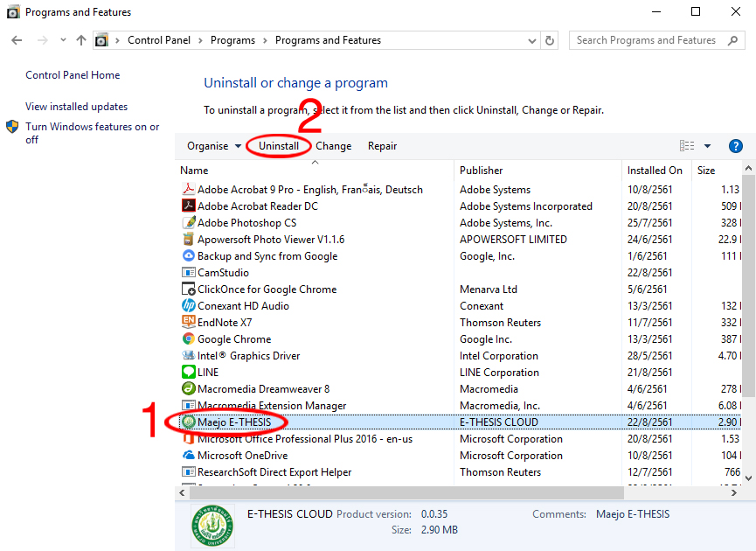
Task: Click the ClickOnce for Google Chrome icon
Action: click(189, 289)
